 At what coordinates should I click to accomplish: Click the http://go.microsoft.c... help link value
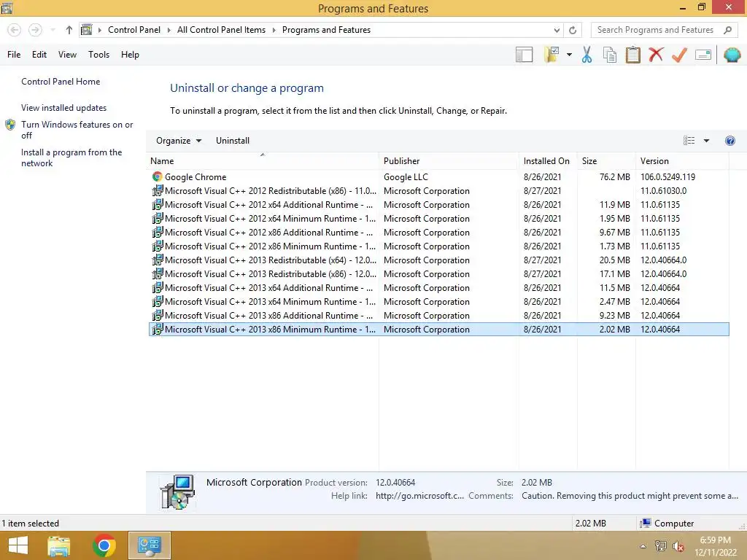pos(419,496)
